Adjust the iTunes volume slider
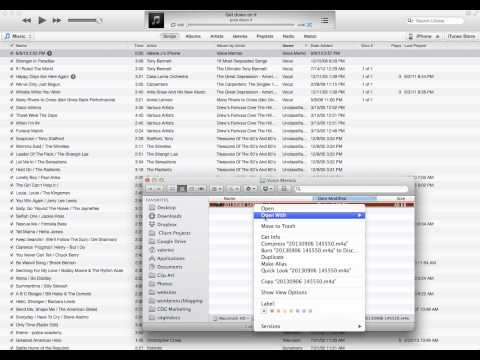The image size is (480, 360). (x=85, y=21)
